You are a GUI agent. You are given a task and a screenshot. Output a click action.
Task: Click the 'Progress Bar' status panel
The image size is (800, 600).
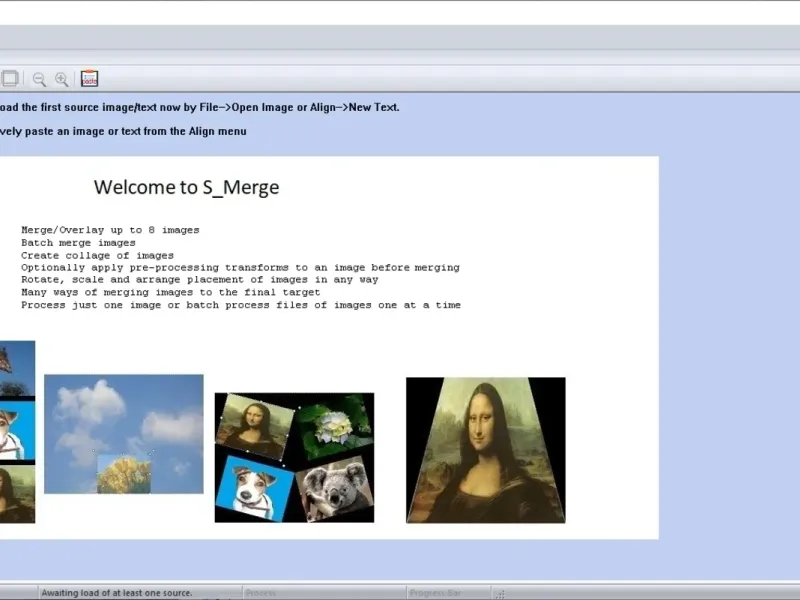point(449,593)
